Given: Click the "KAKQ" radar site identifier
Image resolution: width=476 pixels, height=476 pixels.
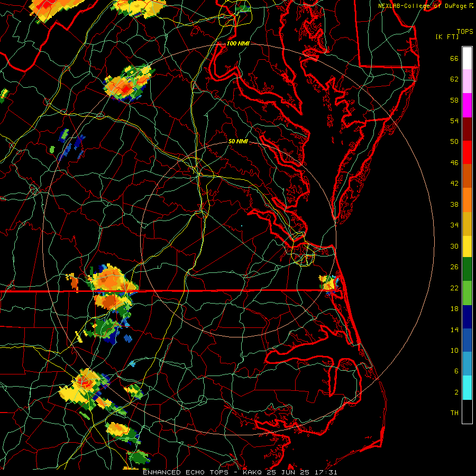Looking at the screenshot, I should [x=253, y=472].
